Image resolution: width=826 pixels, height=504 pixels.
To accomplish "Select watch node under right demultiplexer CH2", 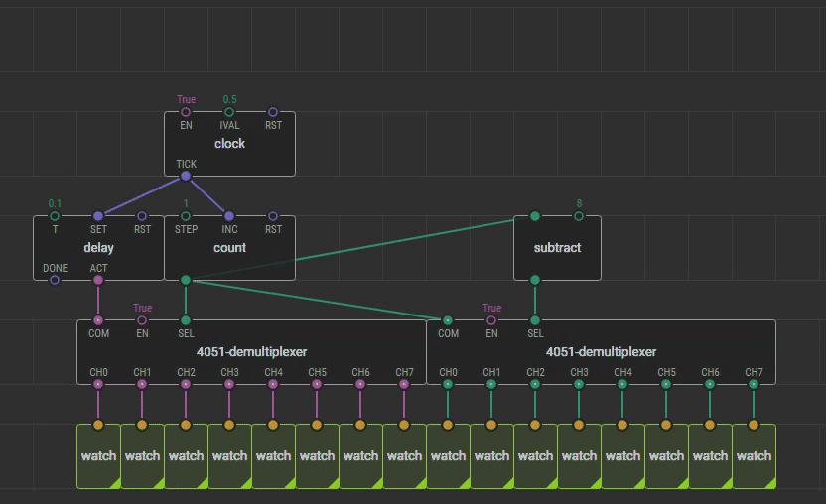I will pyautogui.click(x=536, y=456).
